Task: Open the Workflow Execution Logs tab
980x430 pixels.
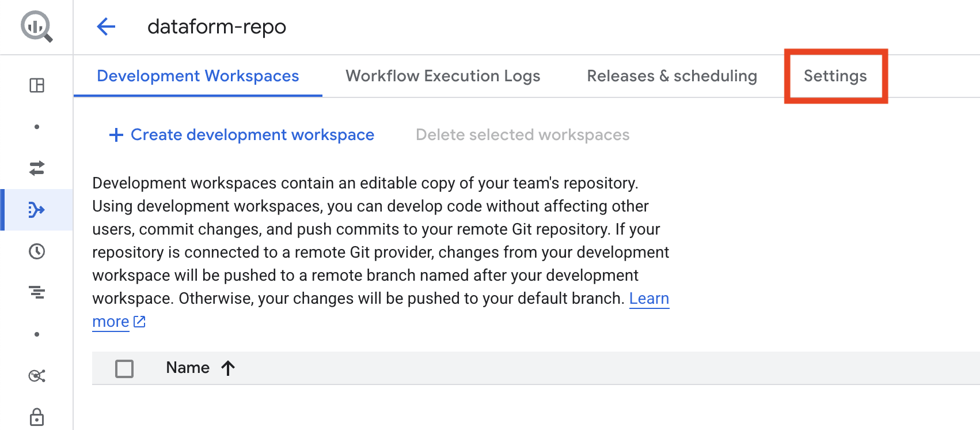Action: 443,76
